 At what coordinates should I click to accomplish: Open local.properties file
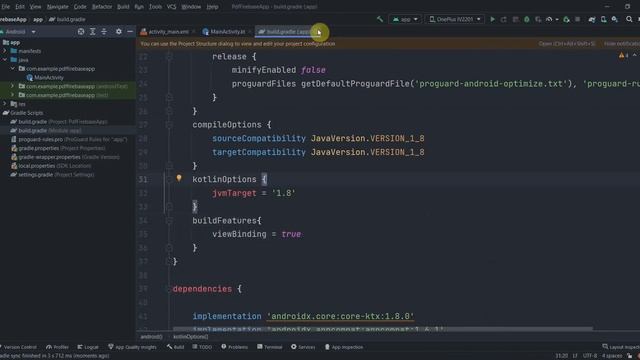(51, 166)
